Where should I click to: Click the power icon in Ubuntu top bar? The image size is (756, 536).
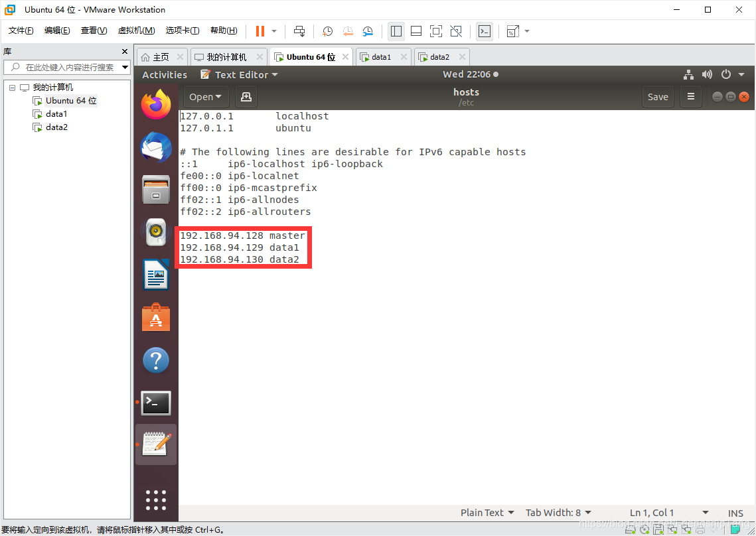(x=725, y=75)
